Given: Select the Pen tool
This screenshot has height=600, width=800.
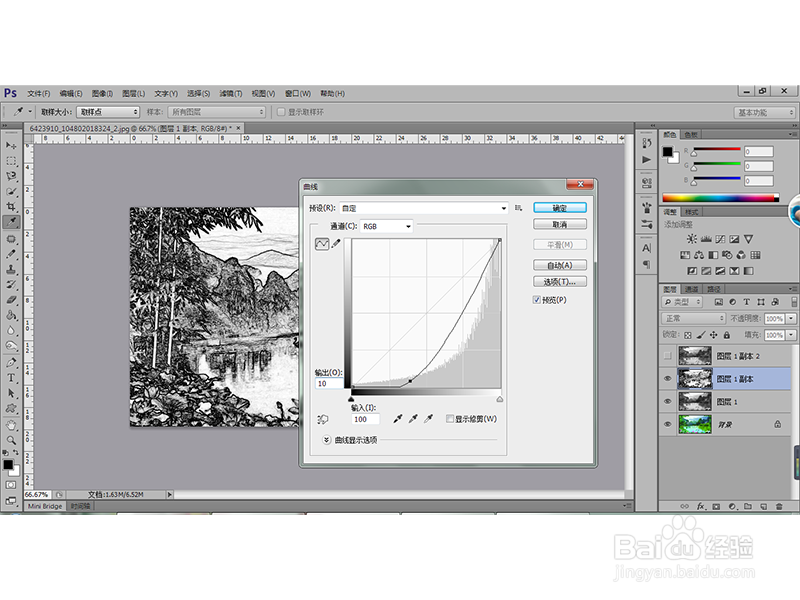Looking at the screenshot, I should point(11,362).
